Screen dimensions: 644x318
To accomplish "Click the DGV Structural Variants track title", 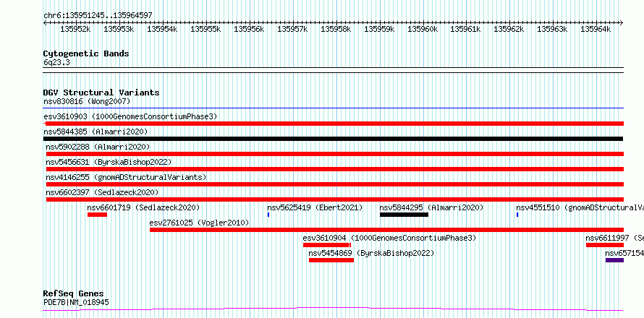I will (x=101, y=93).
